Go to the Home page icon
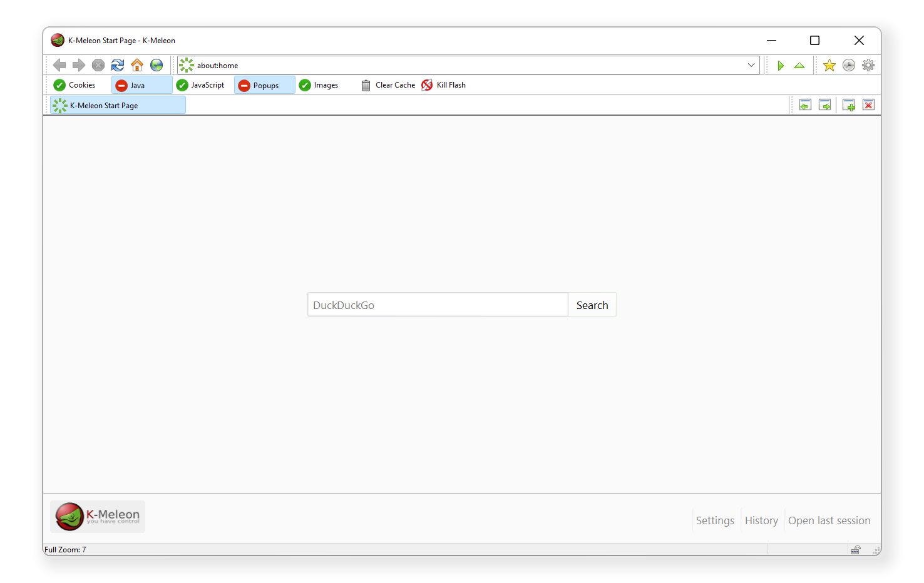The image size is (924, 583). click(x=137, y=65)
